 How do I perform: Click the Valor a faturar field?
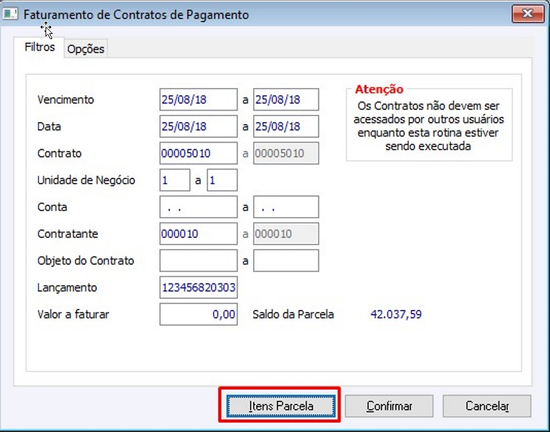199,315
